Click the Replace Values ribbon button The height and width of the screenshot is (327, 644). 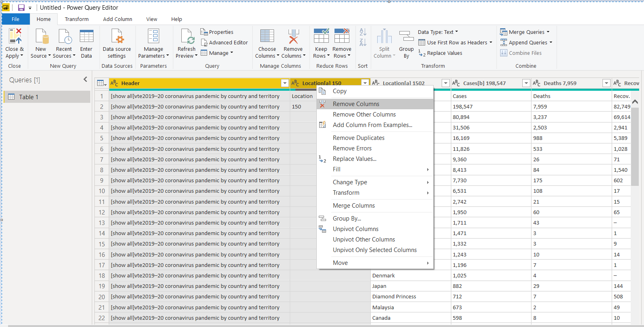click(440, 53)
